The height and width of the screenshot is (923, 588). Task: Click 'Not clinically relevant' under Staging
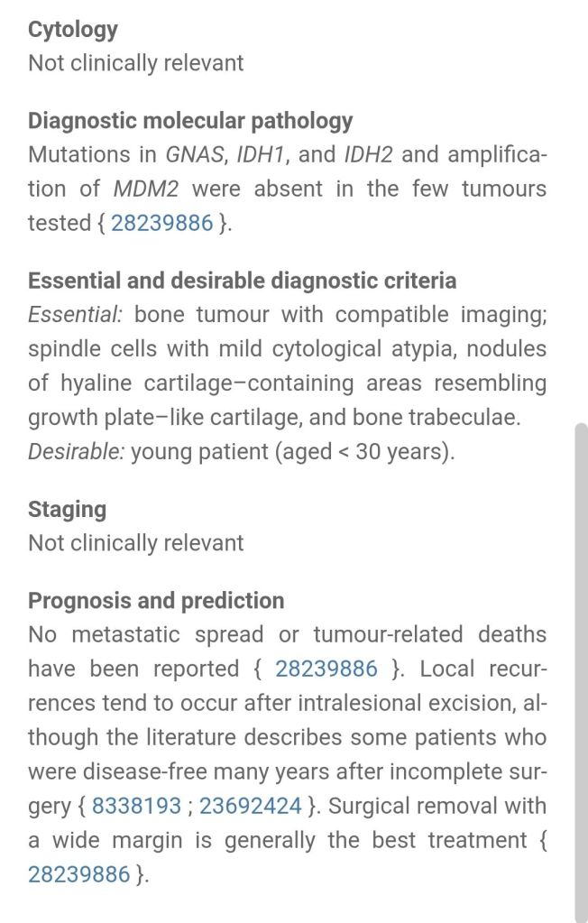click(136, 542)
